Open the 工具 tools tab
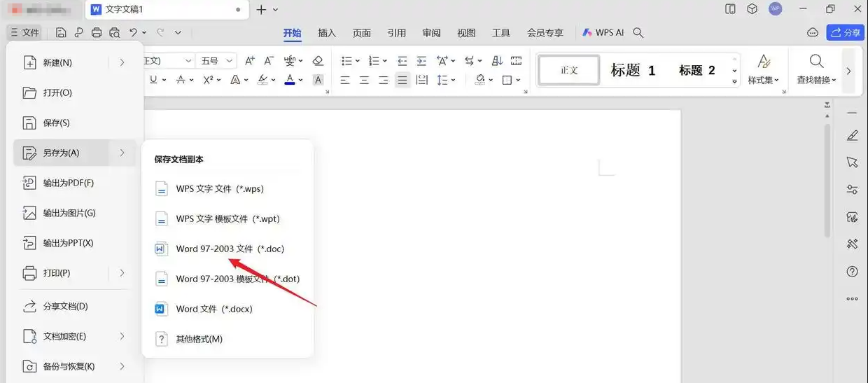 click(501, 33)
